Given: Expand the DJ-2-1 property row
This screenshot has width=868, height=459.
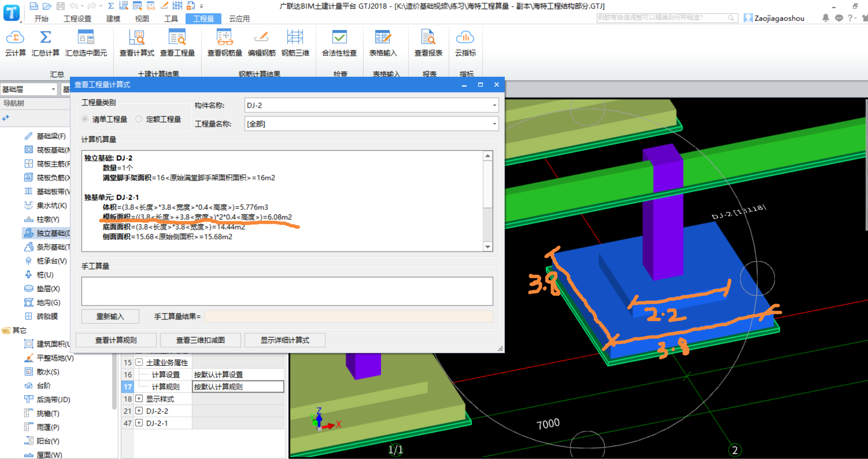Looking at the screenshot, I should 139,423.
